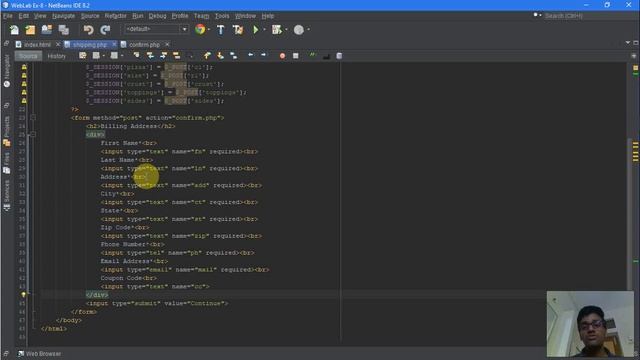Viewport: 640px width, 360px height.
Task: Open the Refactor menu
Action: 116,16
